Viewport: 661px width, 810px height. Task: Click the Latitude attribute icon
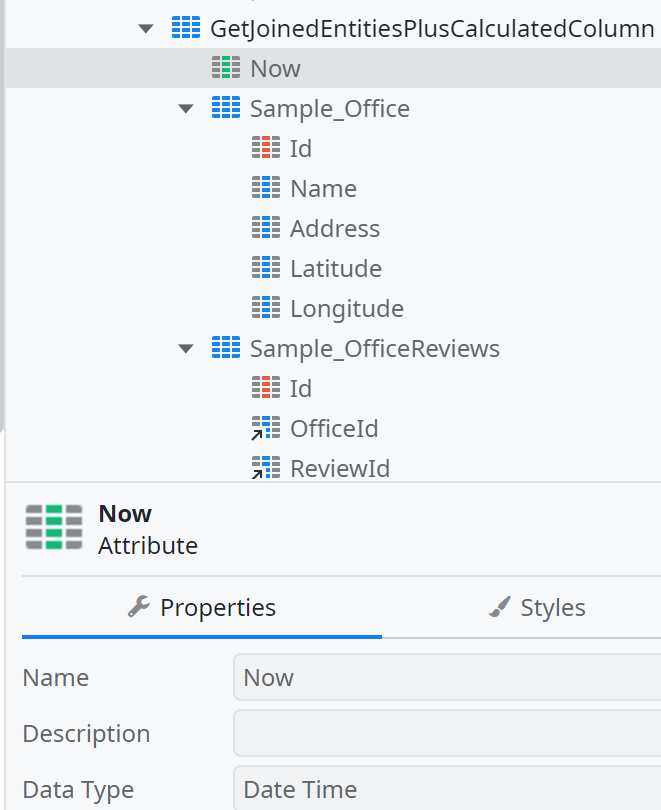266,268
